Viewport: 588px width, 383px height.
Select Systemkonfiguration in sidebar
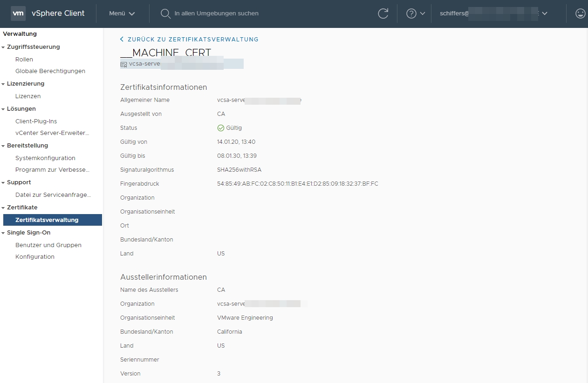[45, 158]
